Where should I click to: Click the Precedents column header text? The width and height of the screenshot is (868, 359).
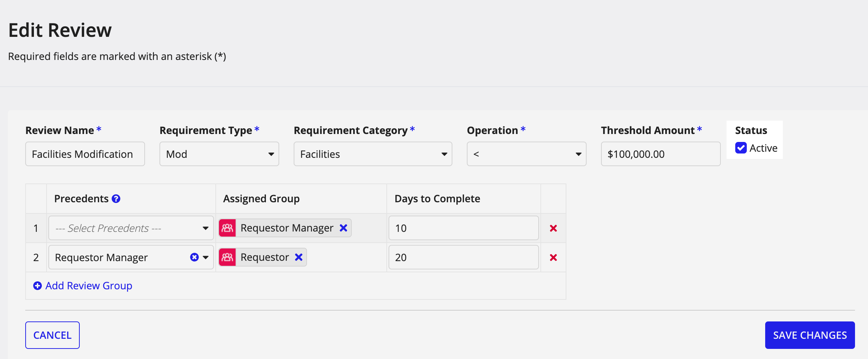point(81,199)
